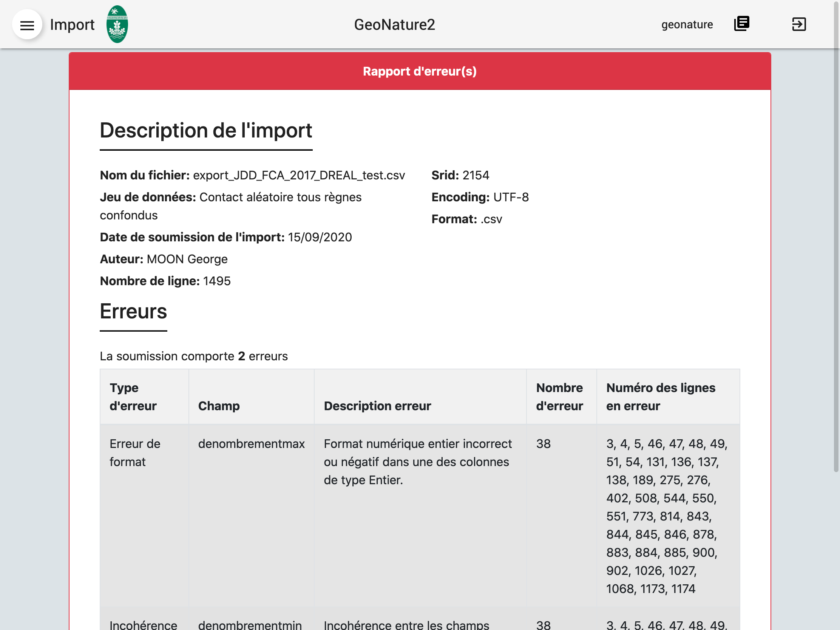
Task: Click the page vertical scrollbar
Action: click(836, 236)
